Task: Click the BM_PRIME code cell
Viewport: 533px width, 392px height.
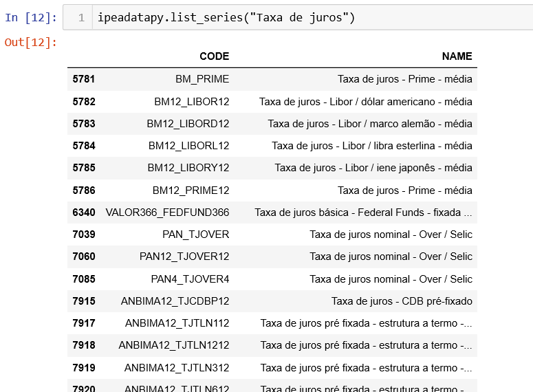Action: 202,79
